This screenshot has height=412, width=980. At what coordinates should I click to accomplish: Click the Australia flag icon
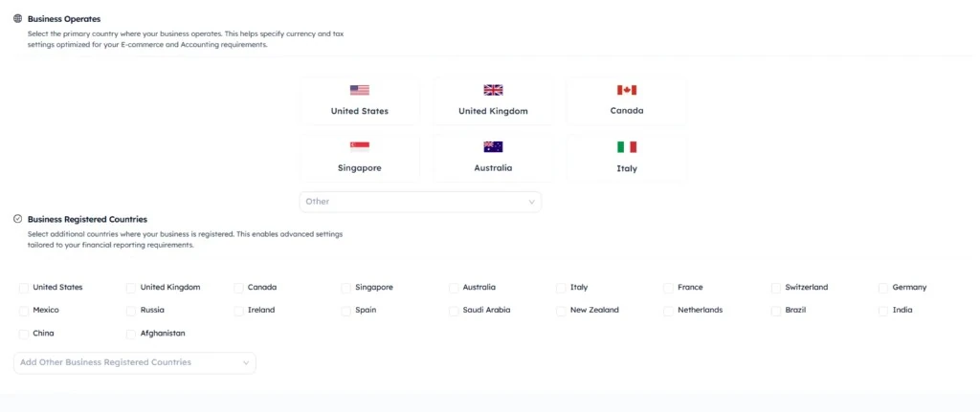[493, 146]
